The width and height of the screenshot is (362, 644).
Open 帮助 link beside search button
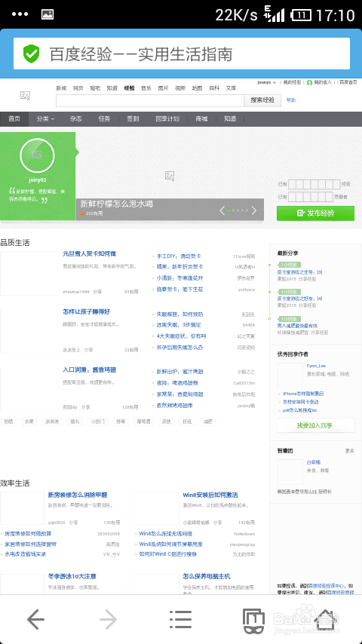[x=291, y=100]
